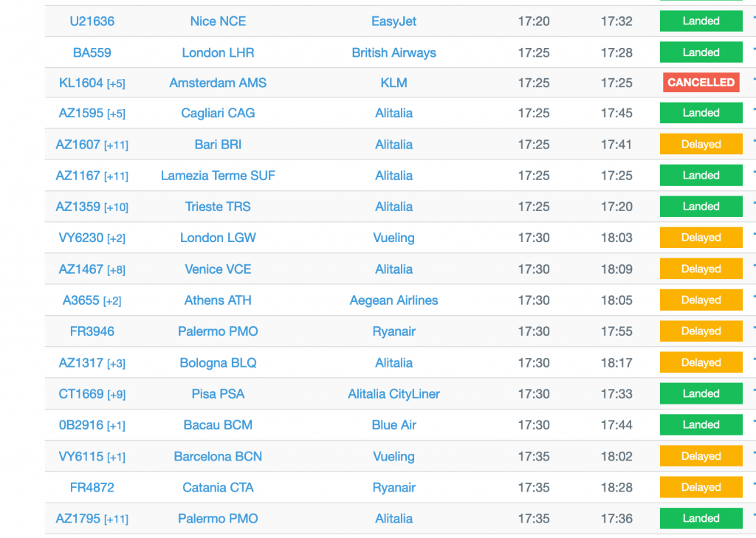Click flight number FR3946

coord(92,331)
